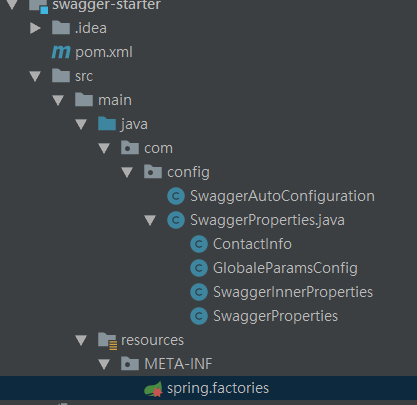Click the swagger-starter module icon

(38, 6)
